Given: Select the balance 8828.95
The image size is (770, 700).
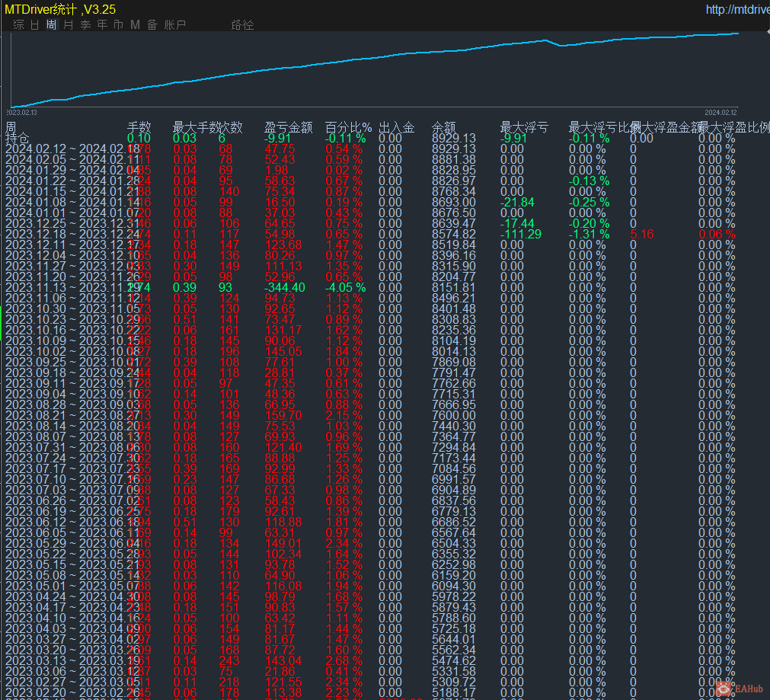Looking at the screenshot, I should (454, 171).
